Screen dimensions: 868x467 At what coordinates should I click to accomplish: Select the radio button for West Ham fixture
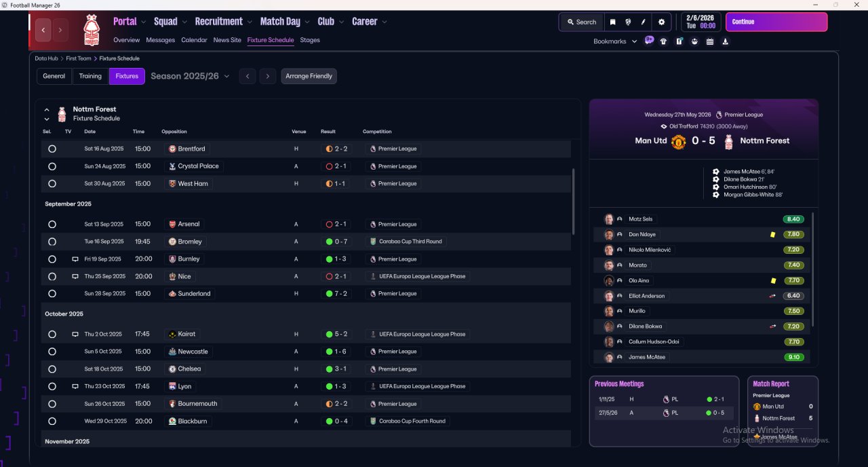click(x=52, y=183)
